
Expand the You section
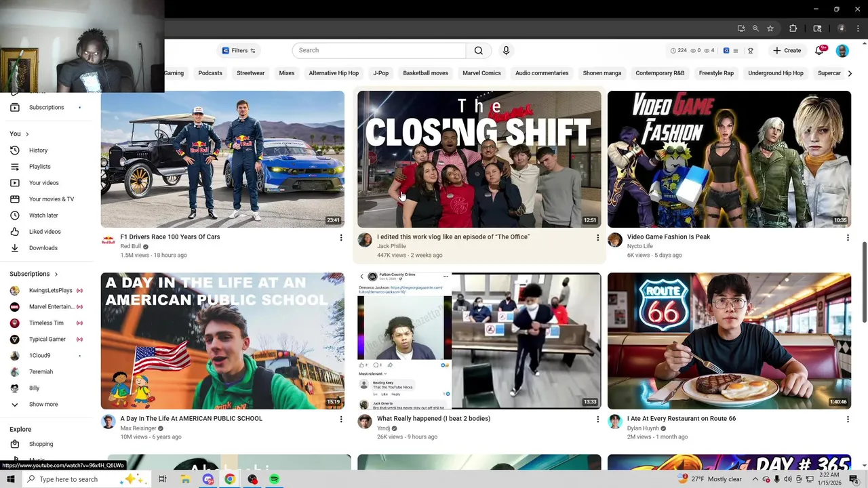(19, 134)
